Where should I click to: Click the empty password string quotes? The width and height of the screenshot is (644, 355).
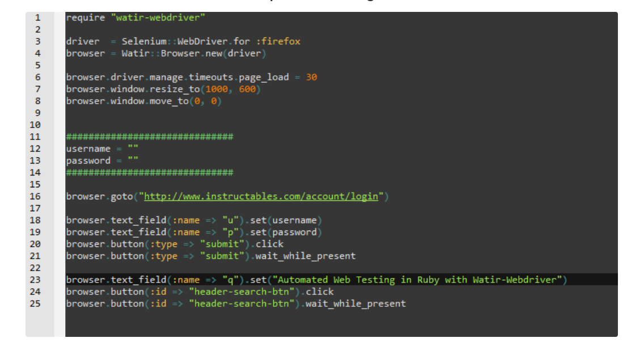click(133, 159)
